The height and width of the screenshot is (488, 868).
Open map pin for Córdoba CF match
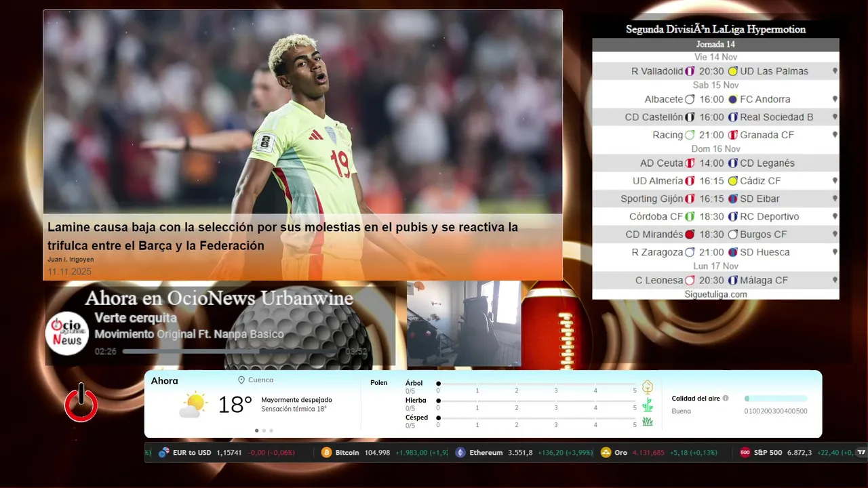coord(835,217)
